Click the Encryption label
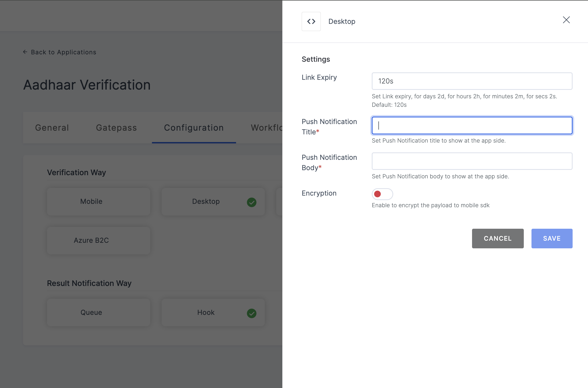Viewport: 588px width, 388px height. click(319, 193)
